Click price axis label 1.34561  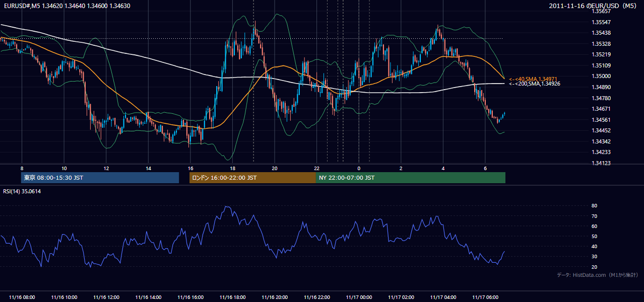click(601, 120)
